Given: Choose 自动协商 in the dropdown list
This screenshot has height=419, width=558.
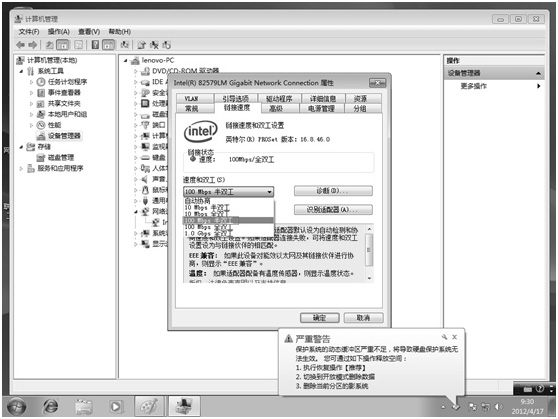Looking at the screenshot, I should [198, 201].
